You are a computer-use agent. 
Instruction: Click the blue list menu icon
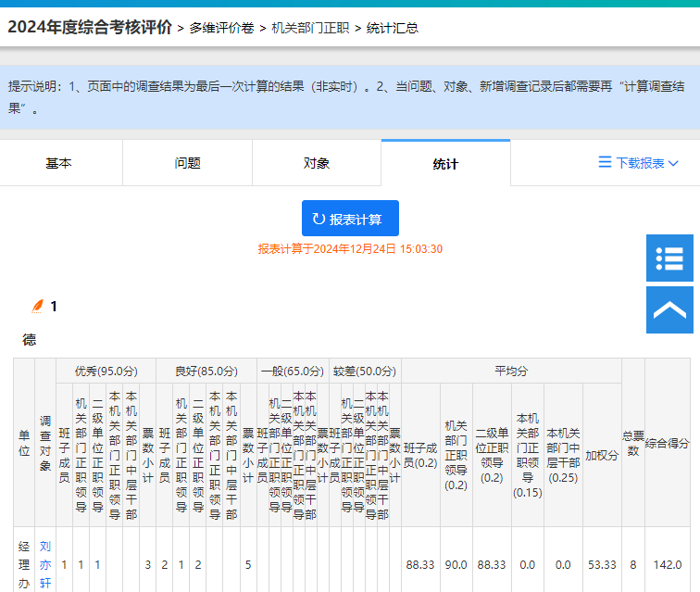[x=669, y=258]
